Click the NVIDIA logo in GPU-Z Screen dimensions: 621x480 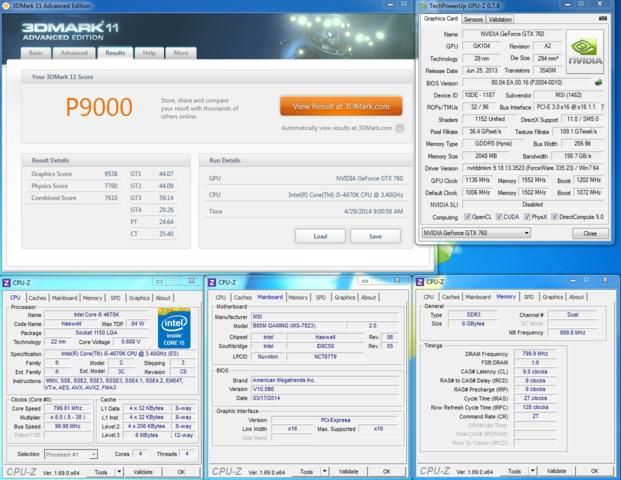[585, 51]
